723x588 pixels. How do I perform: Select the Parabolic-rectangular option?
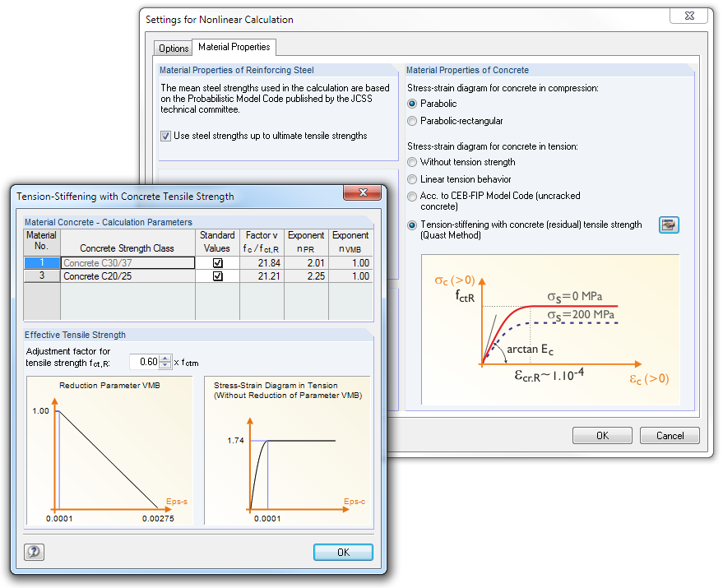tap(411, 120)
